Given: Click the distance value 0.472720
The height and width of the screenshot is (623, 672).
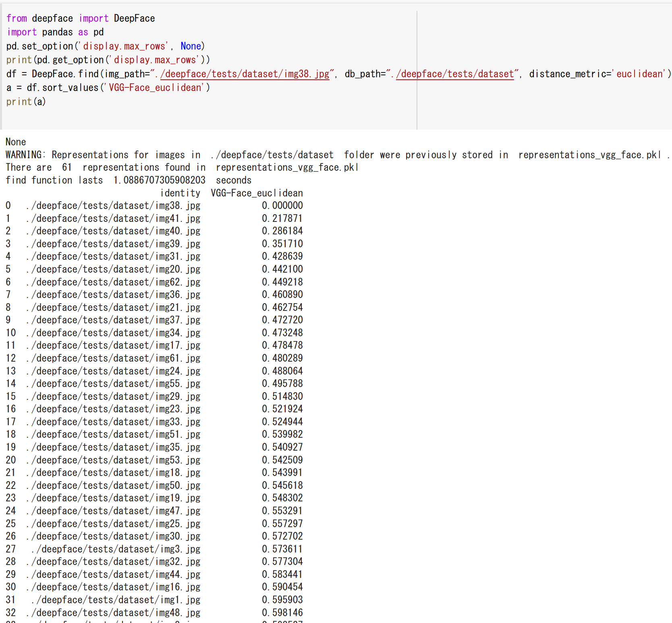Looking at the screenshot, I should pyautogui.click(x=282, y=320).
